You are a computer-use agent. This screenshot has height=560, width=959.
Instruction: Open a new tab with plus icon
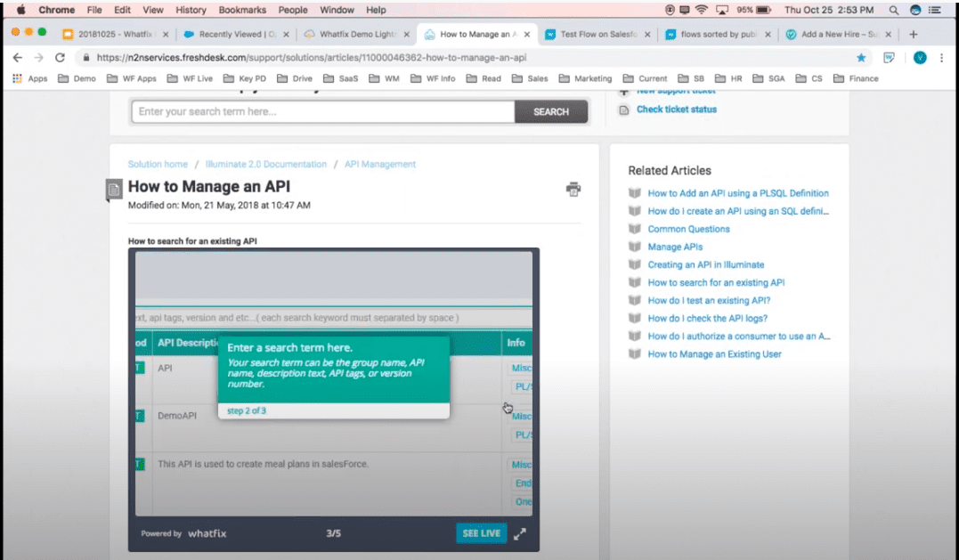tap(913, 34)
